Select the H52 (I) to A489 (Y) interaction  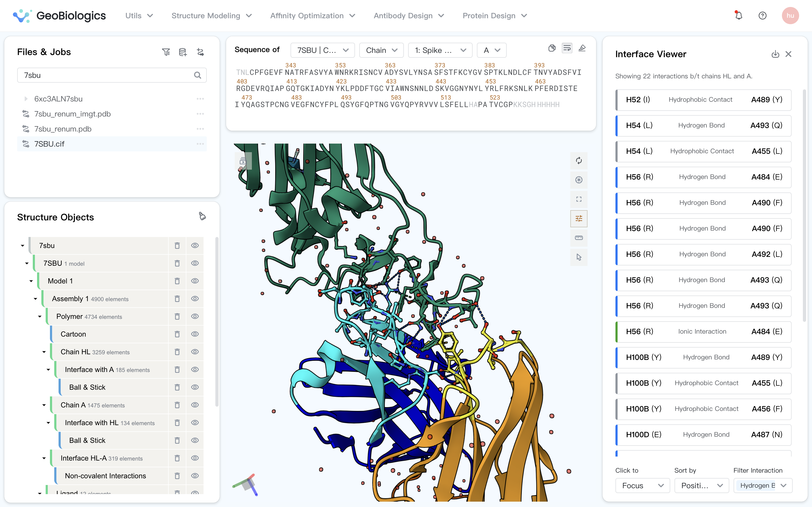point(703,100)
